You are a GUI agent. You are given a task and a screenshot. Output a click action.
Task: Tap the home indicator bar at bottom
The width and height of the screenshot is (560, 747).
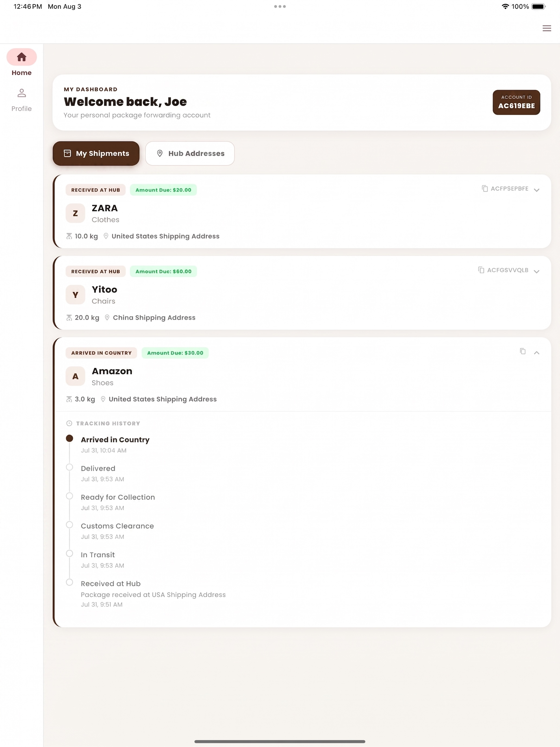click(280, 742)
